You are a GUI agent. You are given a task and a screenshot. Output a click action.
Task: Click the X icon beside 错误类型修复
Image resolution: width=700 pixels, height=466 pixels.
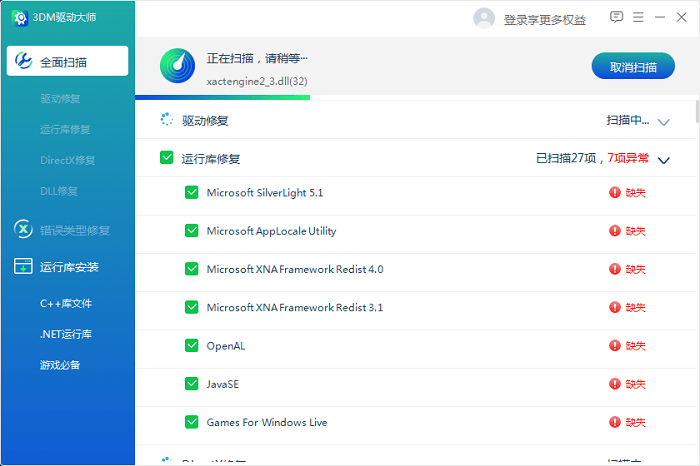[x=23, y=229]
